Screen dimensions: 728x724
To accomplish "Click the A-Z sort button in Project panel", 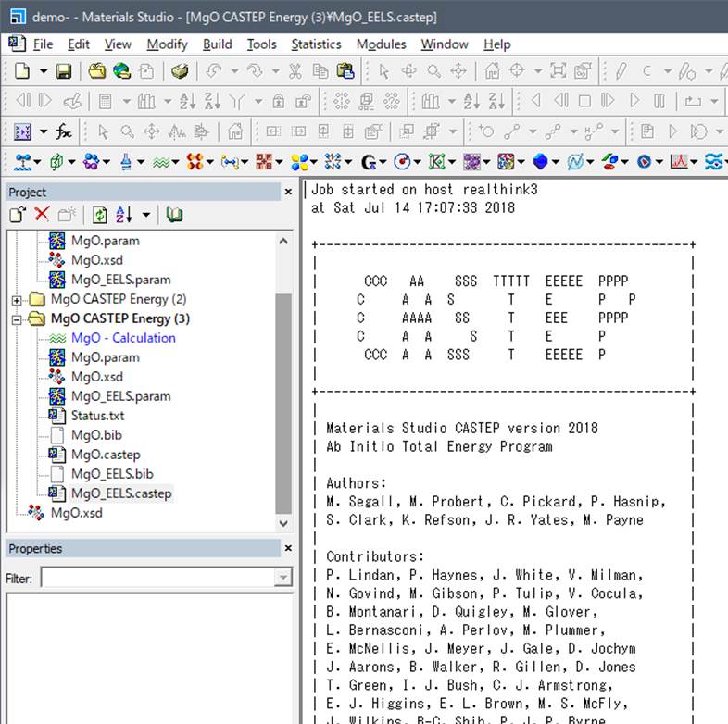I will pyautogui.click(x=124, y=215).
